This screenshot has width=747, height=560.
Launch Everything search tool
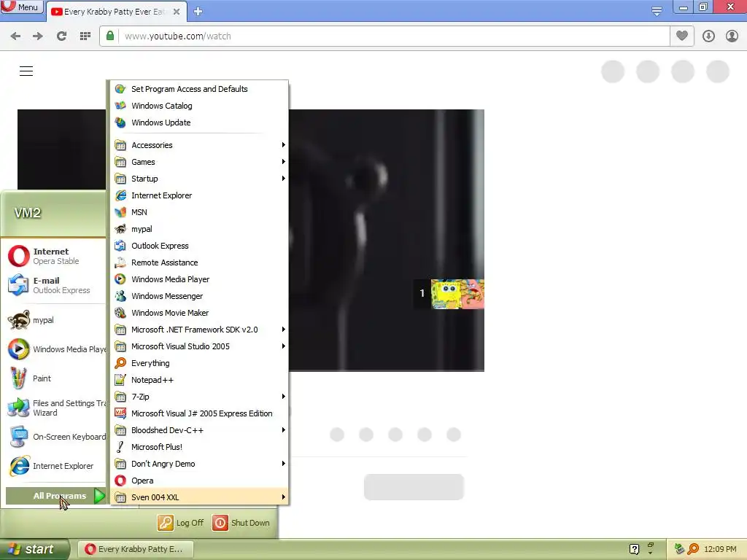click(198, 363)
